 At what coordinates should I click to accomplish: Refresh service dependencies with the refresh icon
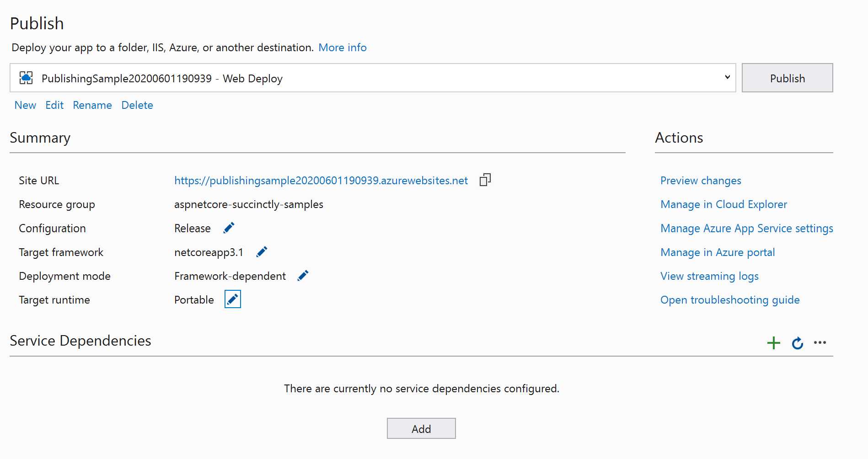point(797,343)
